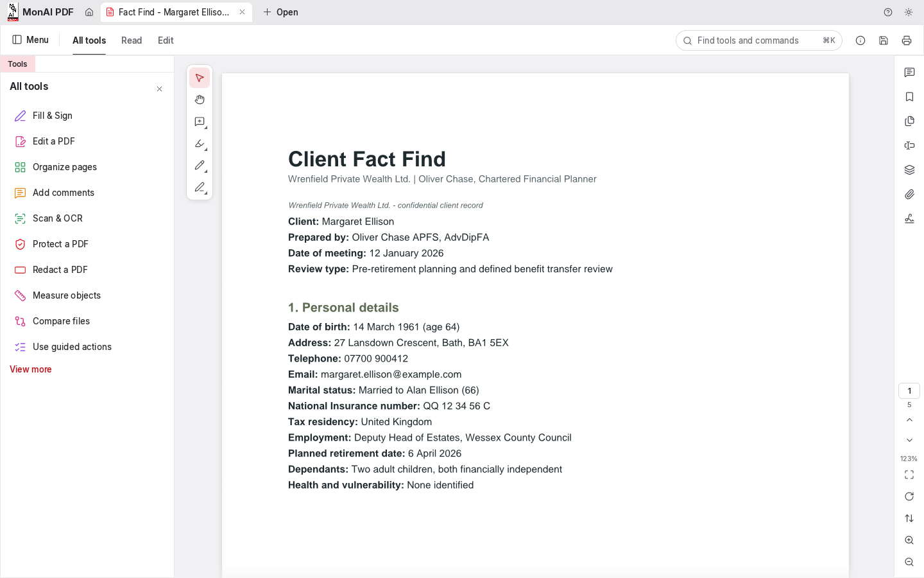924x578 pixels.
Task: Switch to the Read tab
Action: tap(132, 40)
